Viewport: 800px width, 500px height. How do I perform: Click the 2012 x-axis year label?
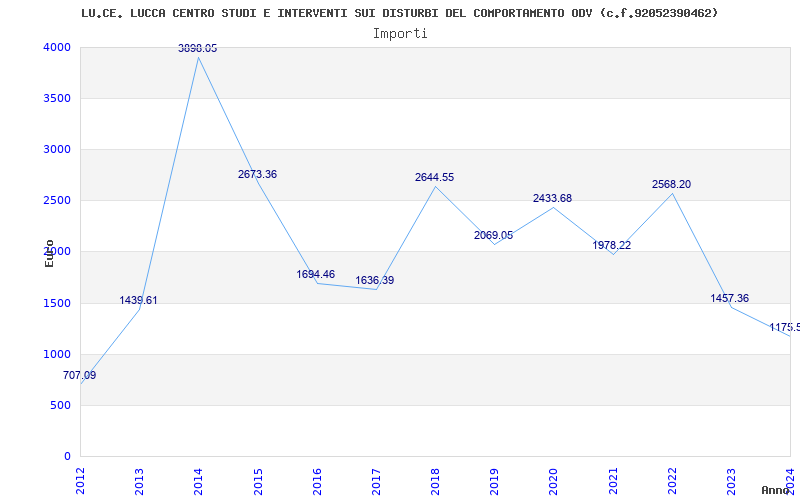click(81, 480)
